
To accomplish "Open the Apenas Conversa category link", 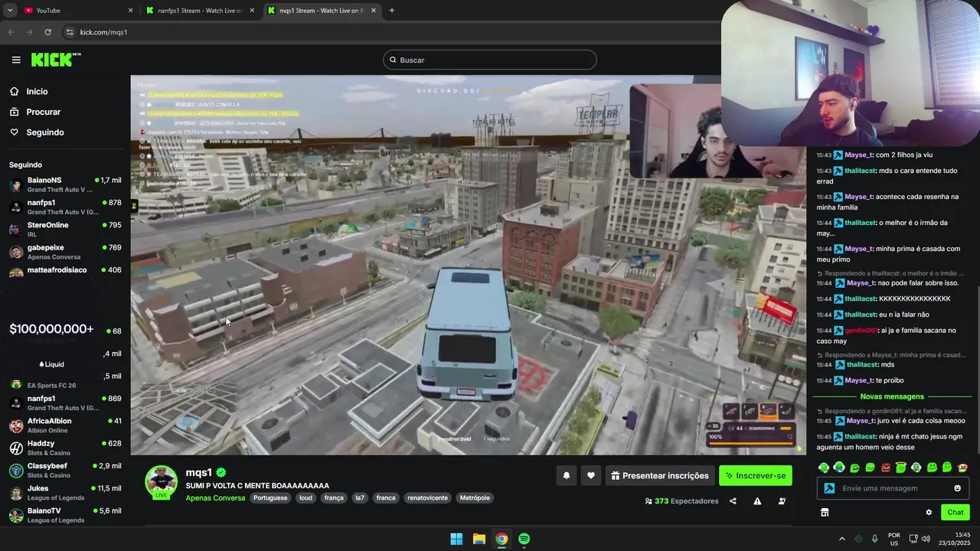I will pos(215,498).
